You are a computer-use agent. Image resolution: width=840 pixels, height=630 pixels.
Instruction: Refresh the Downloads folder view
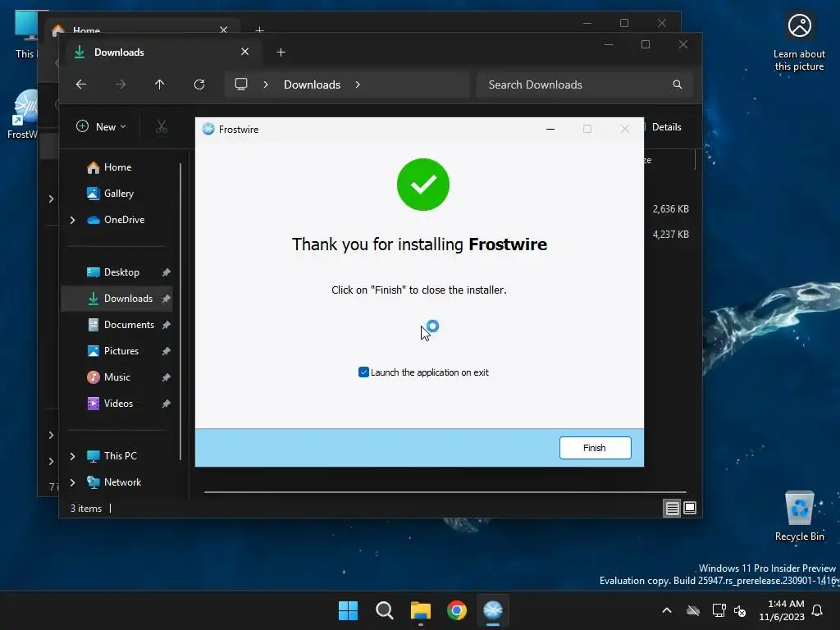click(x=199, y=84)
